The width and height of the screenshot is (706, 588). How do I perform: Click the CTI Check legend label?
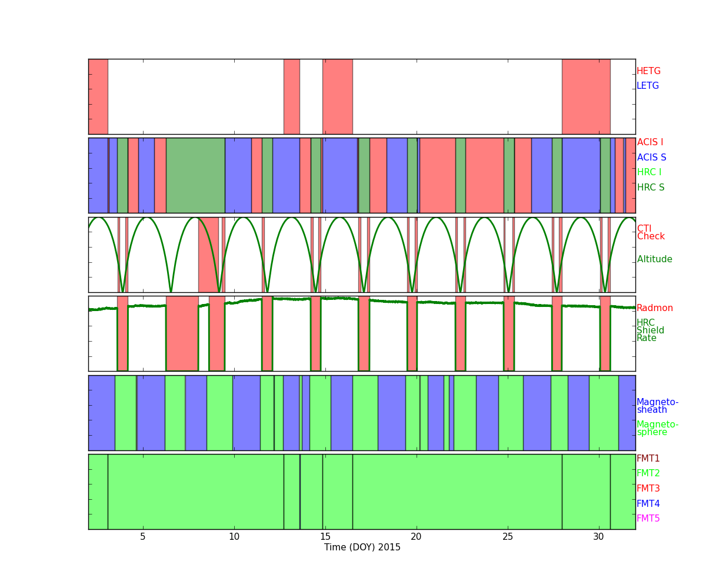pos(651,233)
